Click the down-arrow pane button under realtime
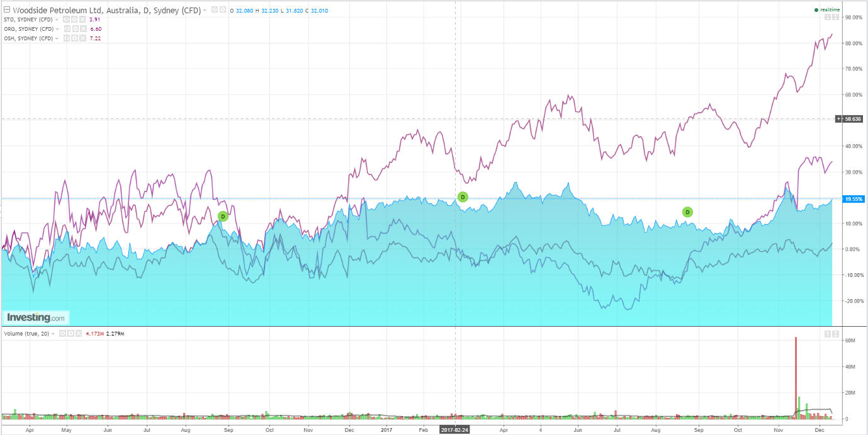This screenshot has width=868, height=435. 828,17
